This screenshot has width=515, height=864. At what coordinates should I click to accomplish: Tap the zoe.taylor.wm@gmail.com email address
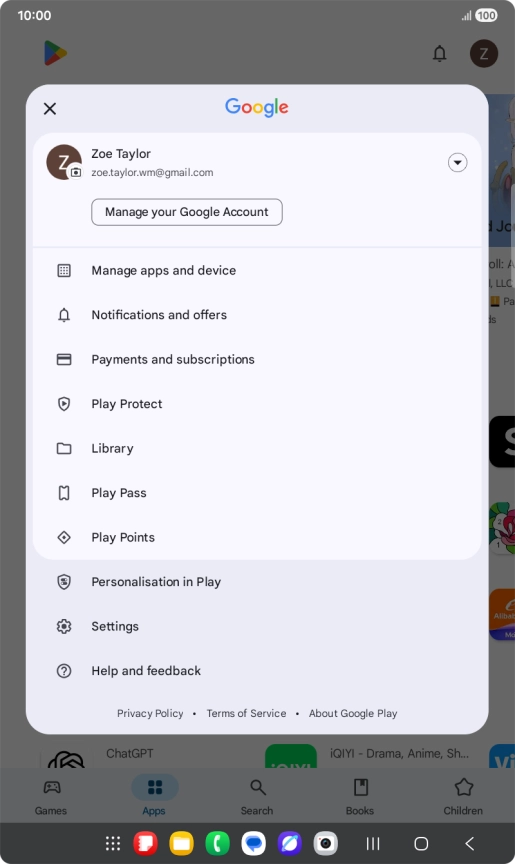152,172
